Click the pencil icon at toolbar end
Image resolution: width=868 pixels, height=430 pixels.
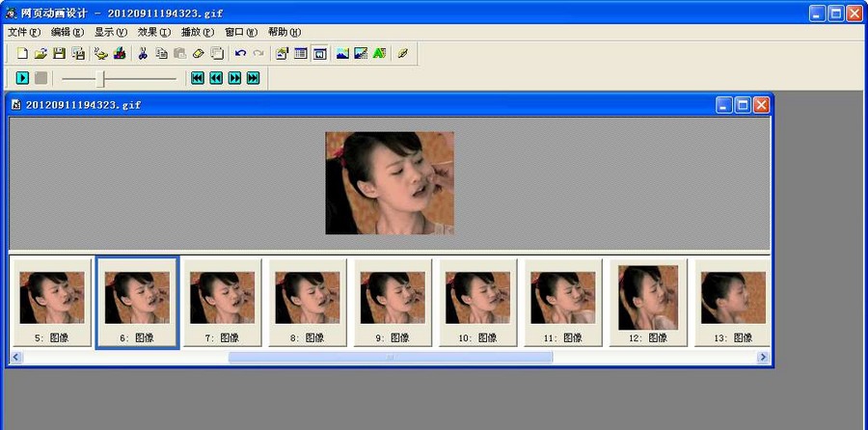[403, 54]
